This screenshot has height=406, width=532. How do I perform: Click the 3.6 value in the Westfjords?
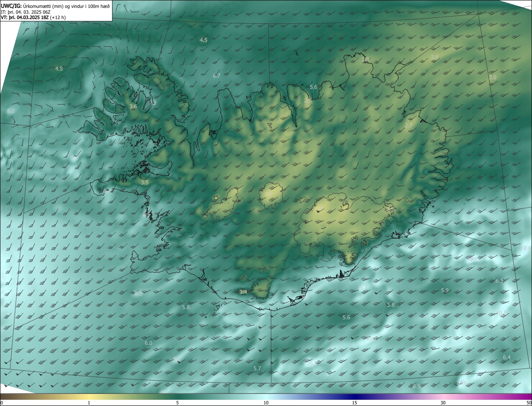133,107
